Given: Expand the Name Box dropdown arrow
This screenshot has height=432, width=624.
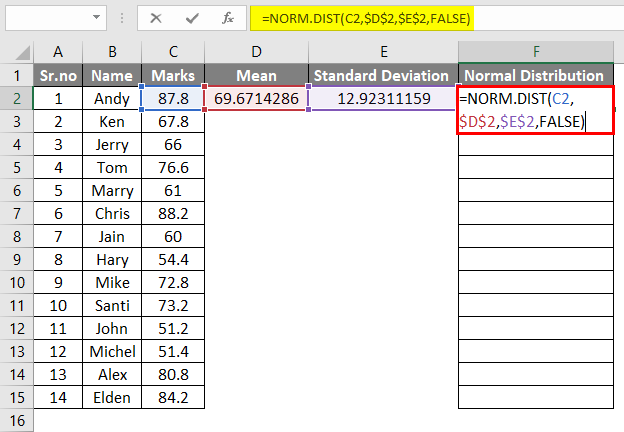Looking at the screenshot, I should 96,18.
